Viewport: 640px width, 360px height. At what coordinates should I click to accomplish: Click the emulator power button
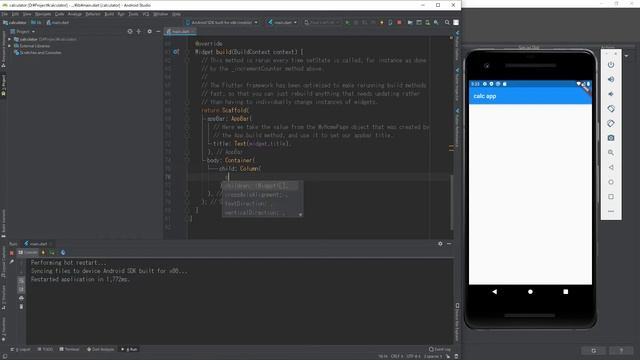click(611, 65)
